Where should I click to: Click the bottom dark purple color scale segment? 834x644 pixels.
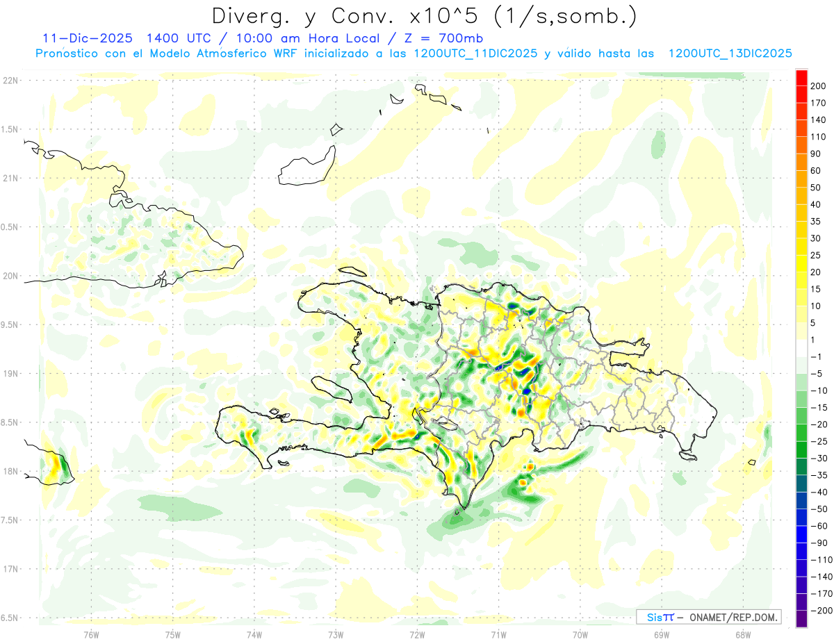[801, 619]
